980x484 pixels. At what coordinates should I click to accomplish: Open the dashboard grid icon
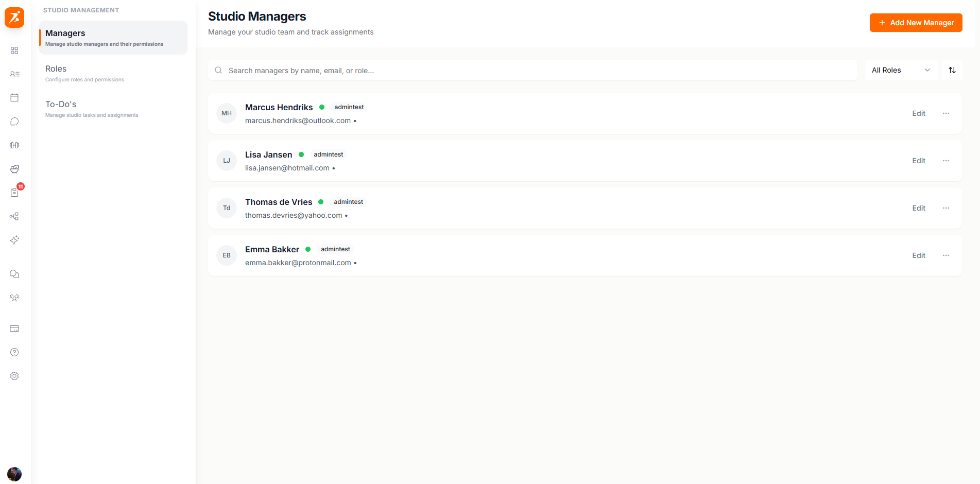click(x=14, y=50)
